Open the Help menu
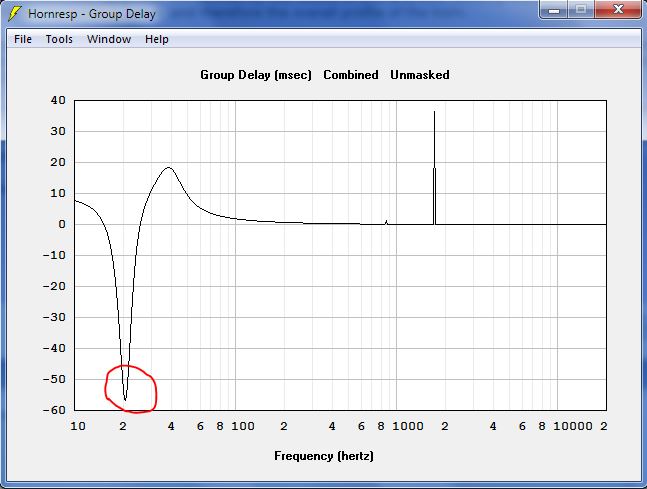This screenshot has width=647, height=489. (157, 39)
